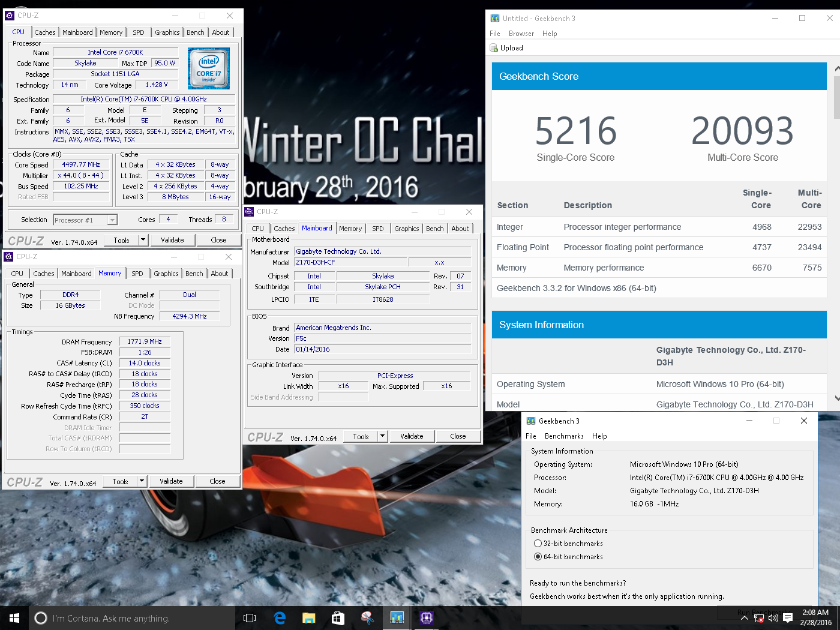Open the Action Center notification icon

tap(788, 618)
